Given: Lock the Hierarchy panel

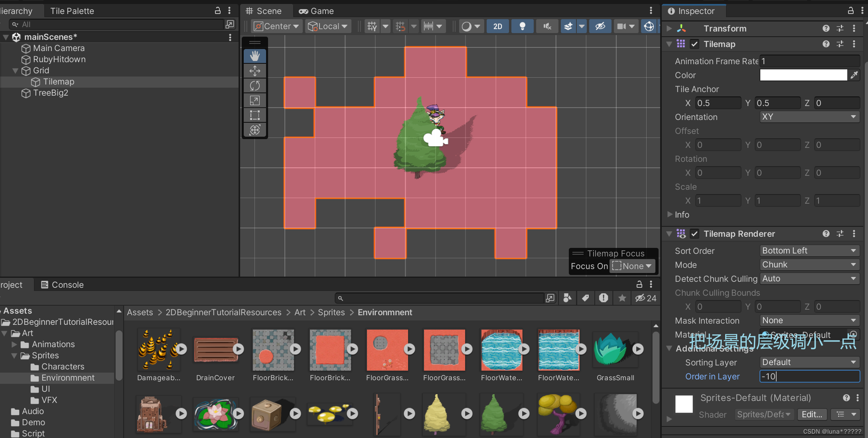Looking at the screenshot, I should tap(218, 11).
